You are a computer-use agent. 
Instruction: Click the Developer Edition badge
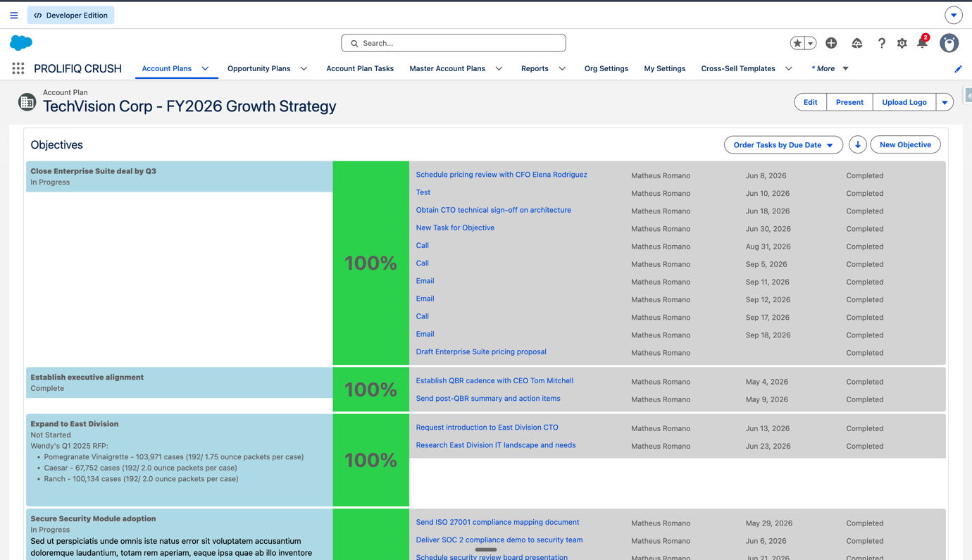[70, 15]
